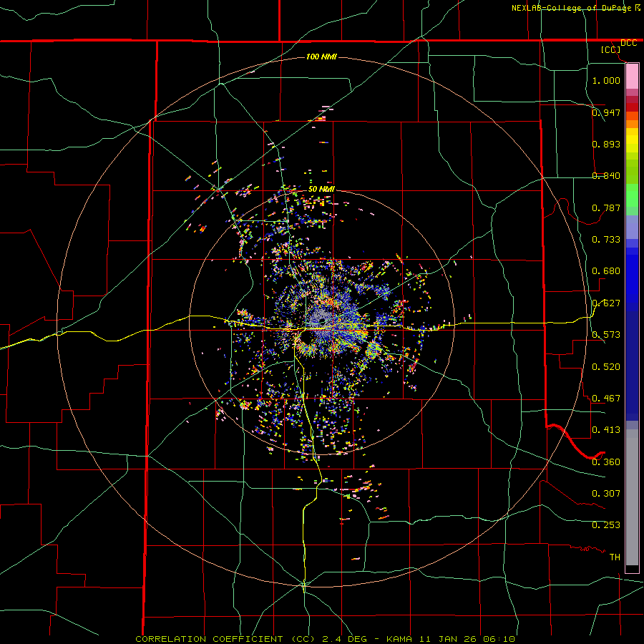Click the NEXLAB-College of DuPage label
644x644 pixels.
[x=572, y=8]
